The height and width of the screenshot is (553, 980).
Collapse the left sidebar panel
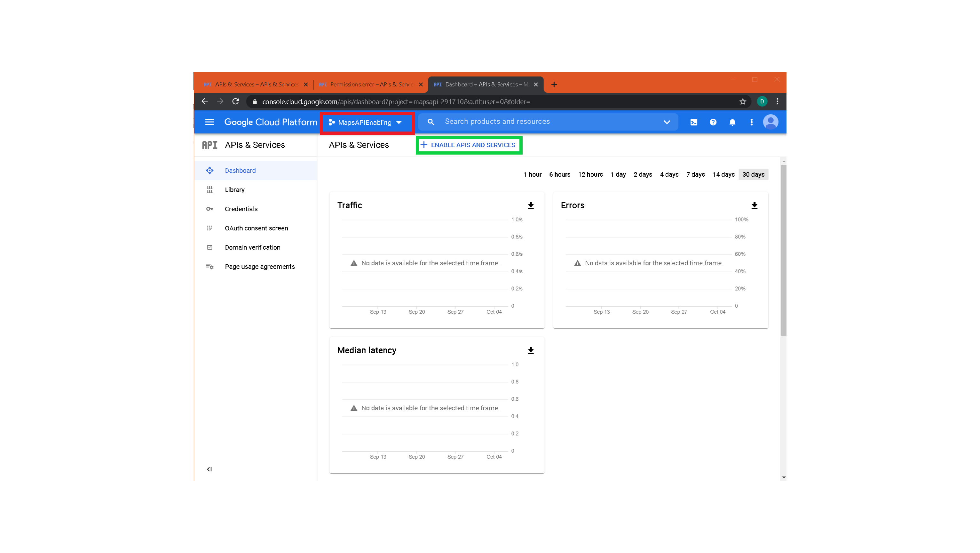pyautogui.click(x=209, y=469)
